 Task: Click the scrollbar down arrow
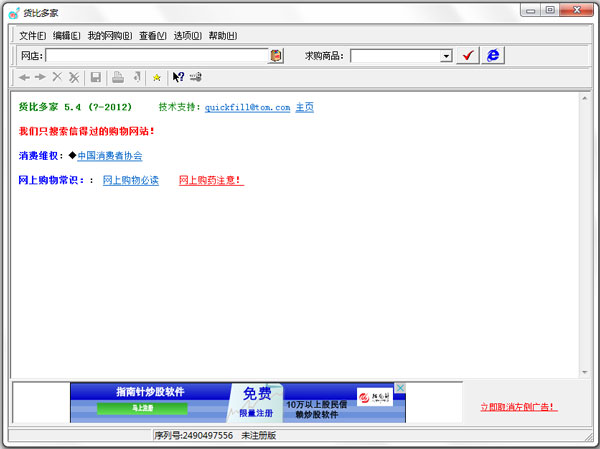point(585,372)
